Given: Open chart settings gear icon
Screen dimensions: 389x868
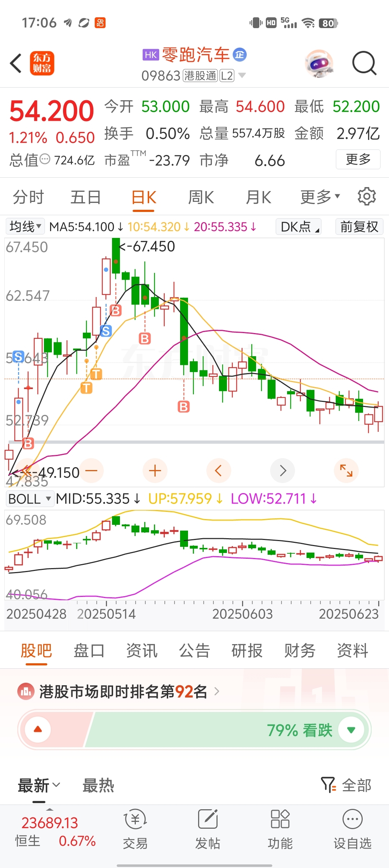Looking at the screenshot, I should [x=367, y=196].
